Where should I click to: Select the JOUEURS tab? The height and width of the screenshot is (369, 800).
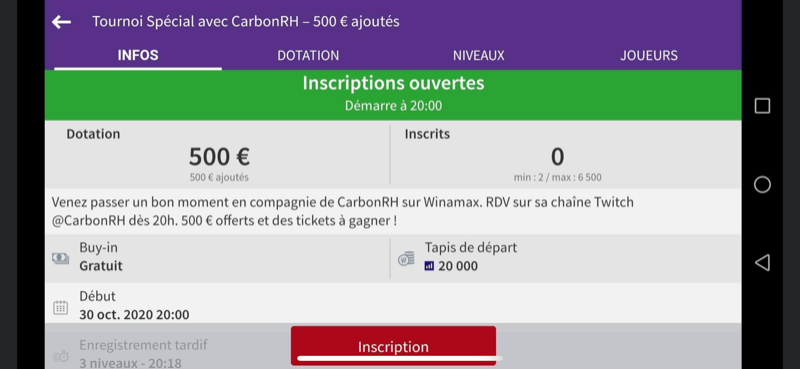point(649,55)
